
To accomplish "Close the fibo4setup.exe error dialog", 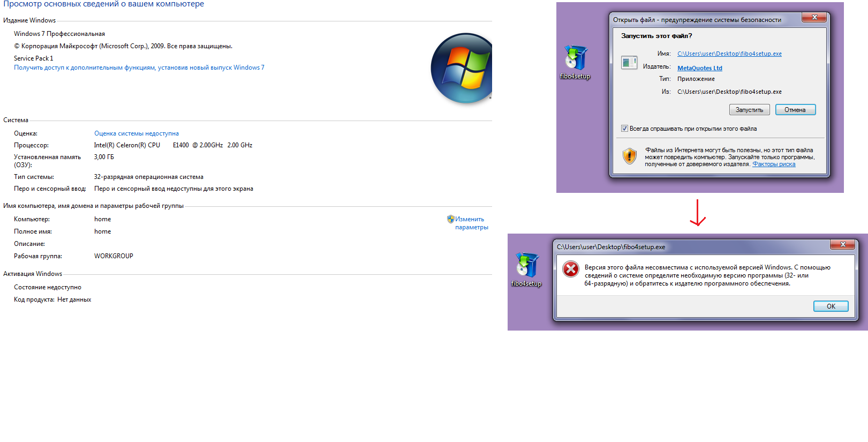I will tap(843, 244).
